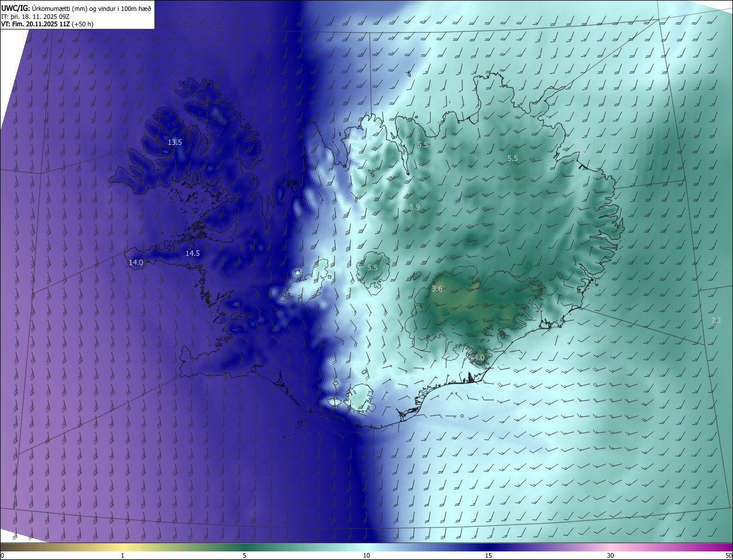Click the 'IT: þri. 18. 11. 2025 09Z' line
733x560 pixels.
(36, 16)
